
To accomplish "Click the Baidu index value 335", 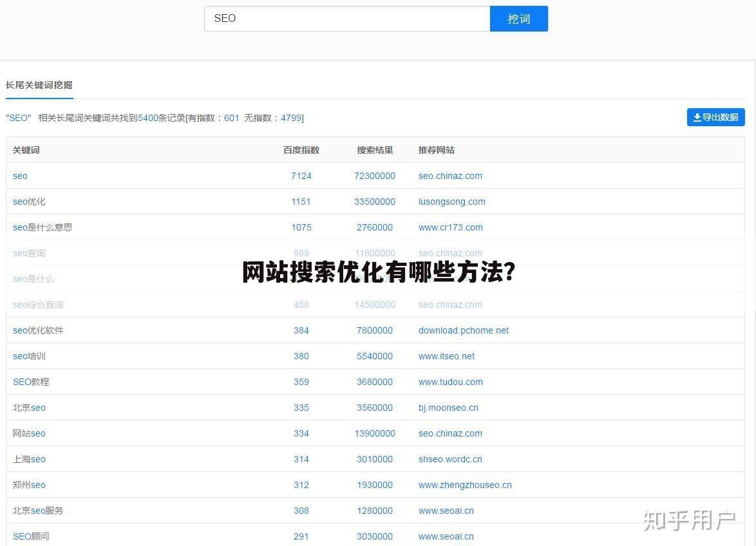I will [301, 408].
